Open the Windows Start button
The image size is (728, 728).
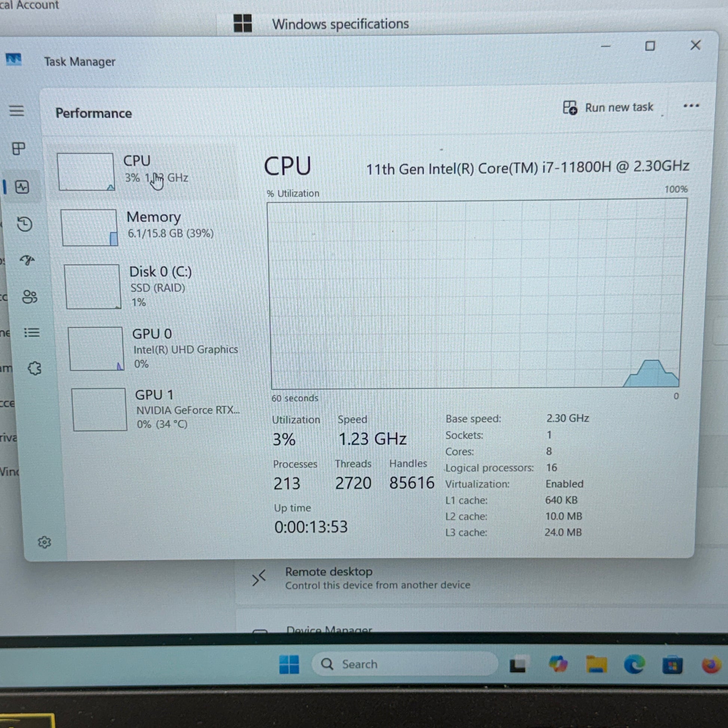coord(289,664)
